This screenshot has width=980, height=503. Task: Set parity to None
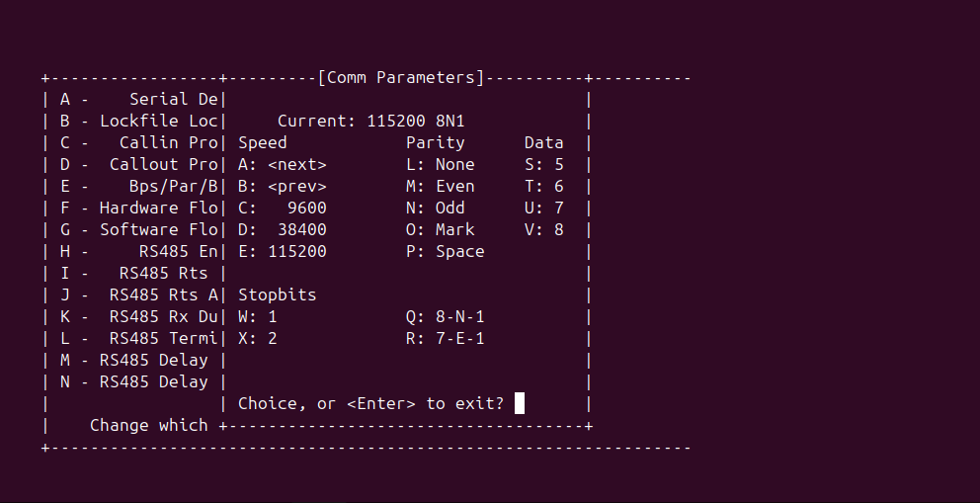coord(441,164)
